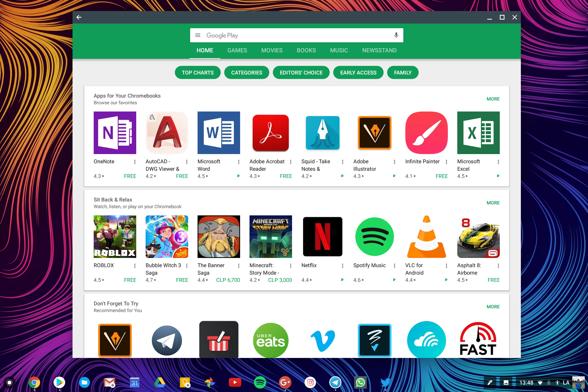Open options menu for ROBLOX
The width and height of the screenshot is (588, 392).
(x=135, y=266)
